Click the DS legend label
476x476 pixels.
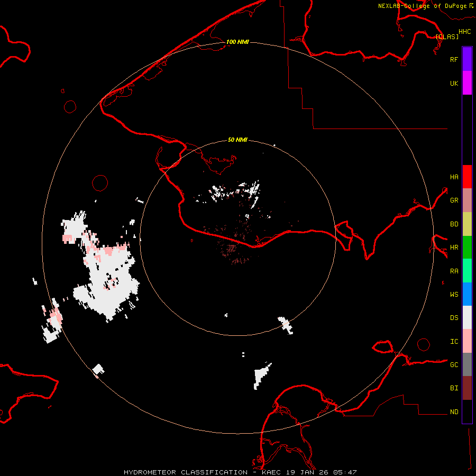[454, 318]
